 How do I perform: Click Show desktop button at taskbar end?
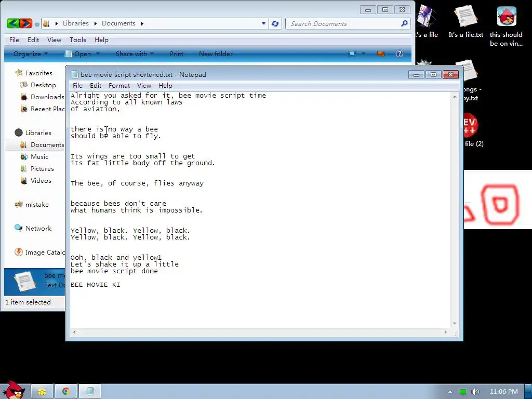coord(528,392)
